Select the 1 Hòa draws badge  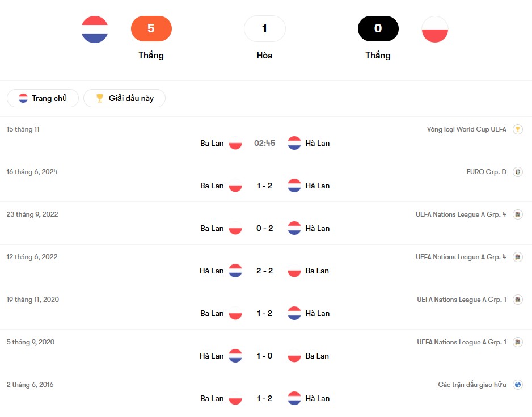pos(265,28)
